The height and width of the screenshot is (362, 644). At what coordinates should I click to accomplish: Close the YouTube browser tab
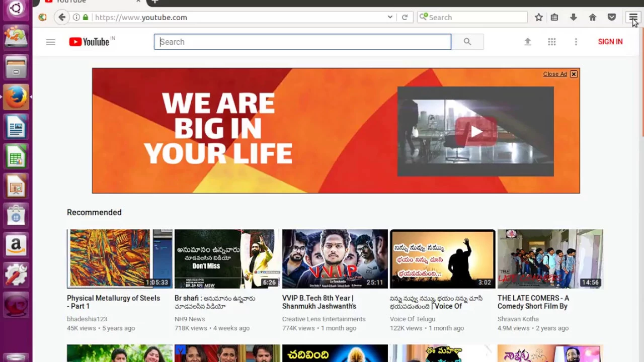click(x=138, y=2)
